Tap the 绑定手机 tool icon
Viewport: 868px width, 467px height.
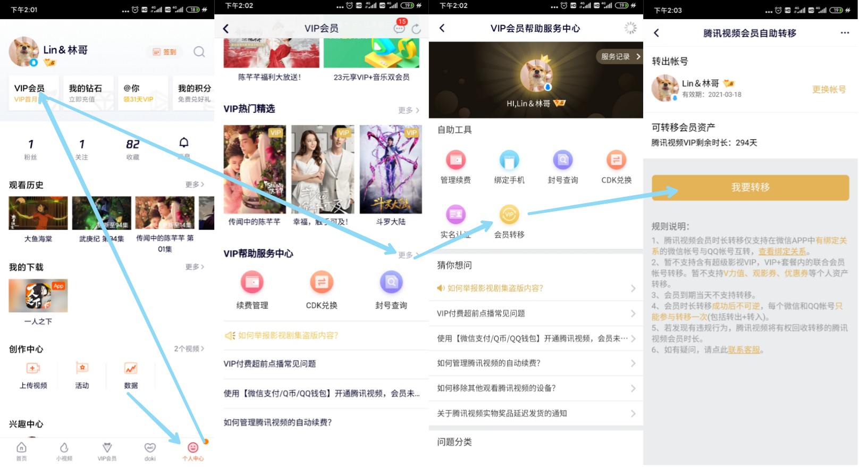click(x=509, y=160)
